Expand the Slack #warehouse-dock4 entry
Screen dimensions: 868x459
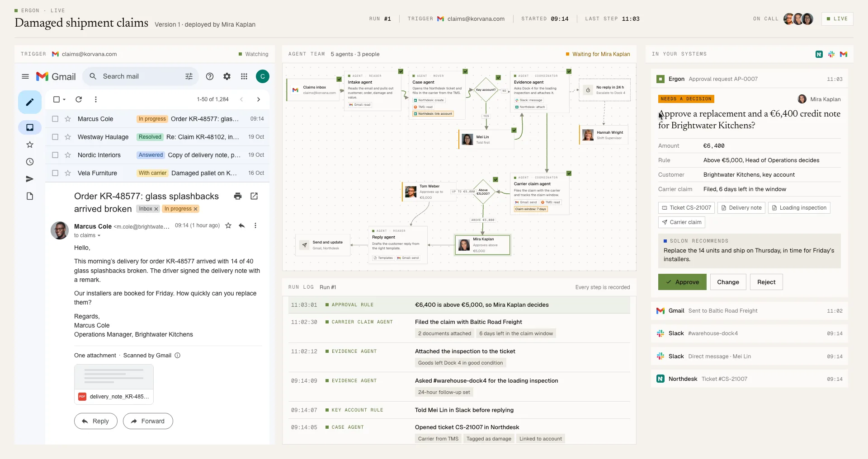coord(750,333)
